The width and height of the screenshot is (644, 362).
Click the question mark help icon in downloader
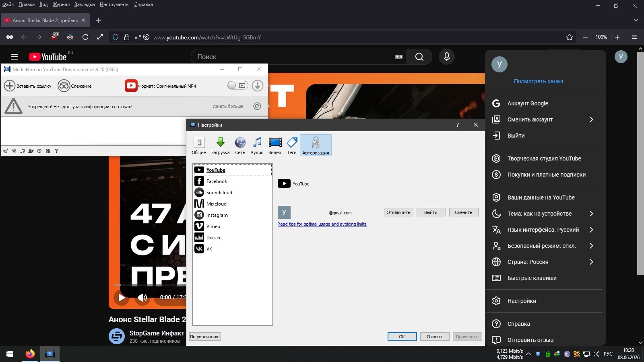pos(56,151)
